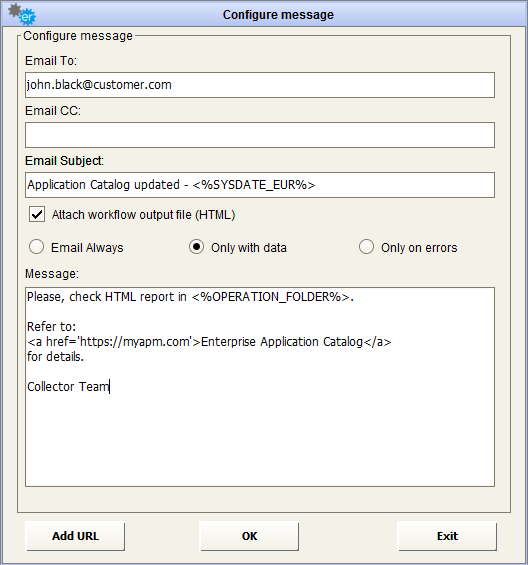This screenshot has height=565, width=528.
Task: Click the Please, check HTML report line
Action: [x=190, y=297]
